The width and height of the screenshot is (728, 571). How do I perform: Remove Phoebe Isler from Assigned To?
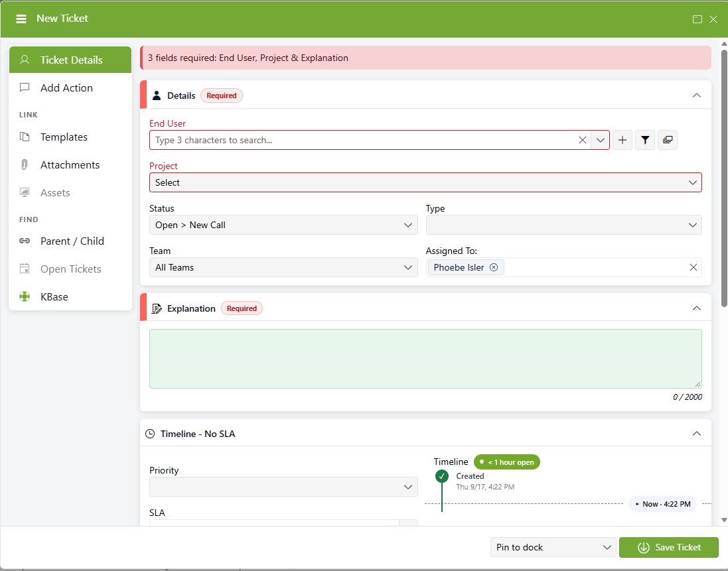tap(494, 267)
